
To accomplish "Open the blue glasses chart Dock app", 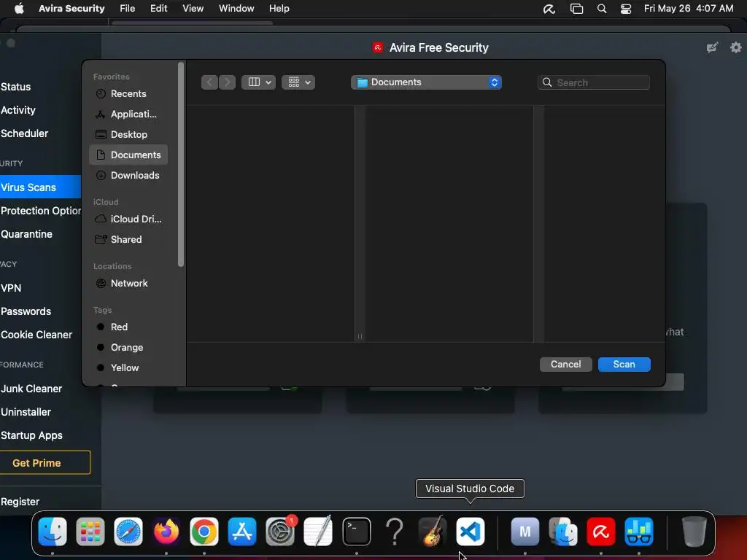I will [639, 532].
